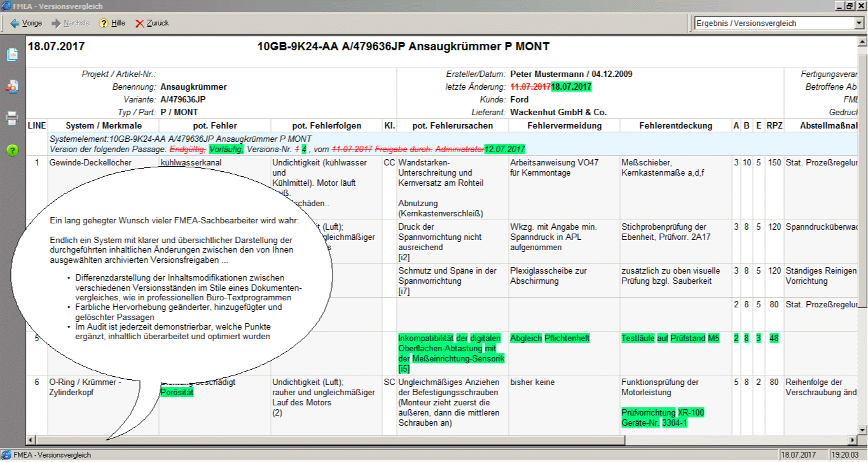This screenshot has height=462, width=868.
Task: Click the Variante value A/479636JP
Action: tap(183, 99)
